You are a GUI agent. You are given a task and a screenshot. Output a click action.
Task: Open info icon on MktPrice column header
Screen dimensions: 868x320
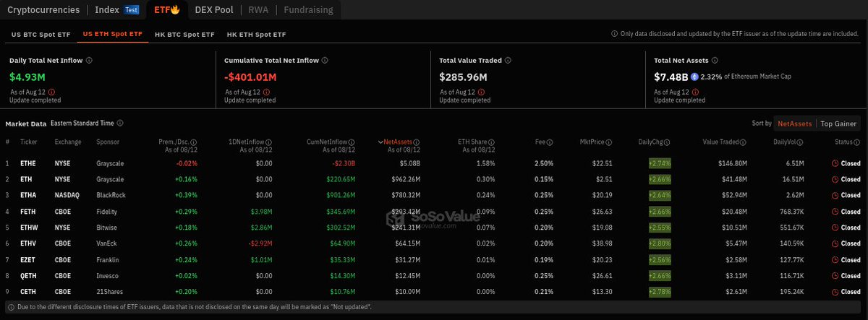pos(610,142)
